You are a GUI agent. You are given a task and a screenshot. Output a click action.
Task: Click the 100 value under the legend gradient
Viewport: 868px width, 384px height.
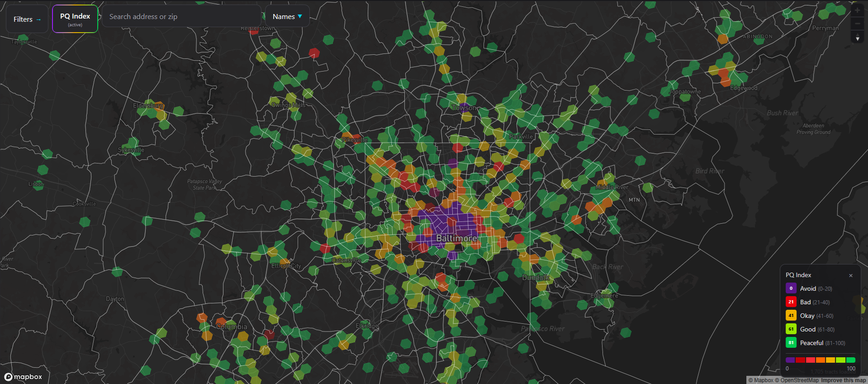click(x=851, y=369)
